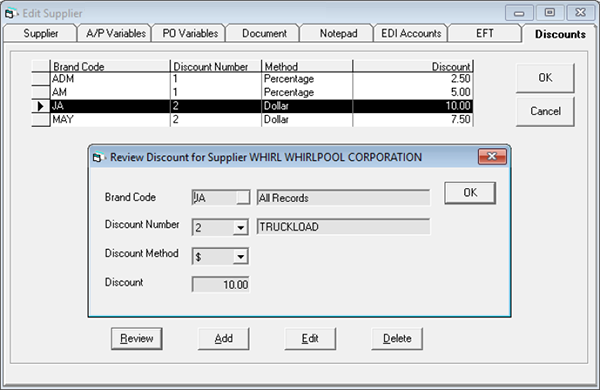
Task: Click the Review Discount dialog title icon
Action: pos(99,157)
